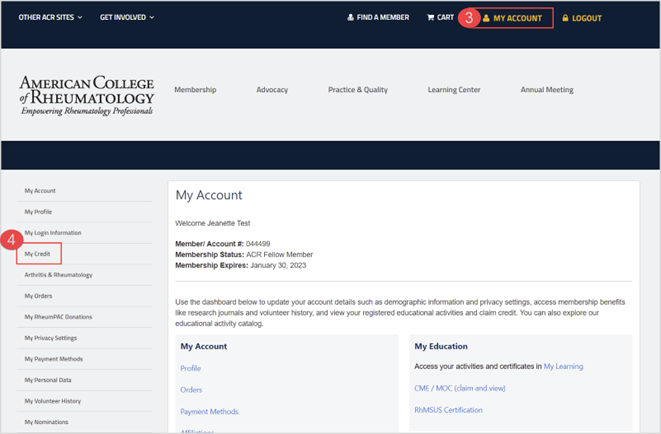Viewport: 661px width, 434px height.
Task: Open My Credit in the sidebar
Action: point(38,254)
